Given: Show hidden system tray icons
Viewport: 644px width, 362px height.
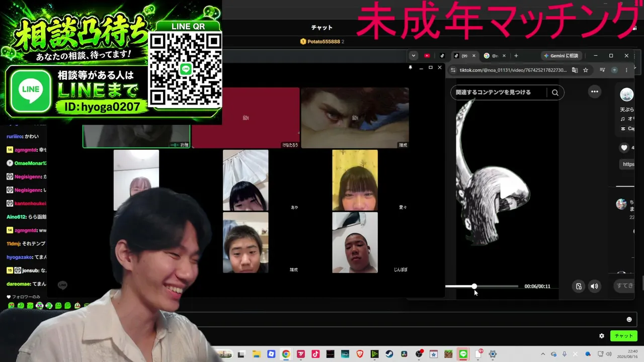Looking at the screenshot, I should point(543,354).
